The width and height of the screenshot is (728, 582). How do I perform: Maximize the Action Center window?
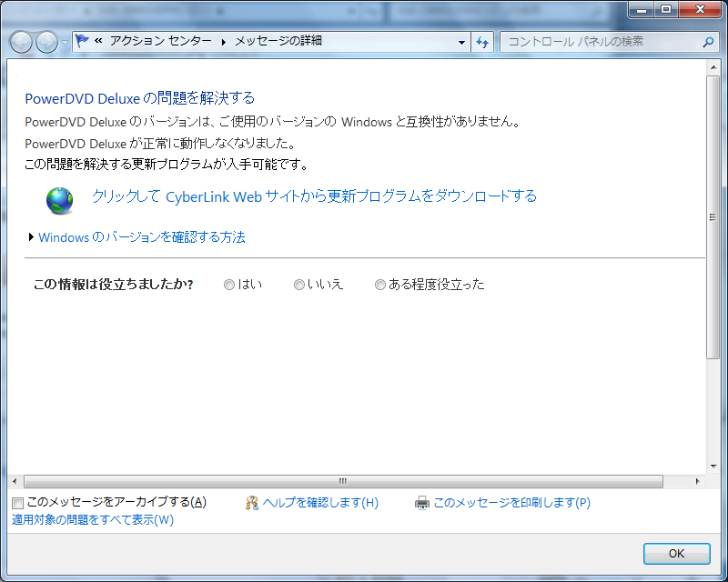pyautogui.click(x=666, y=9)
